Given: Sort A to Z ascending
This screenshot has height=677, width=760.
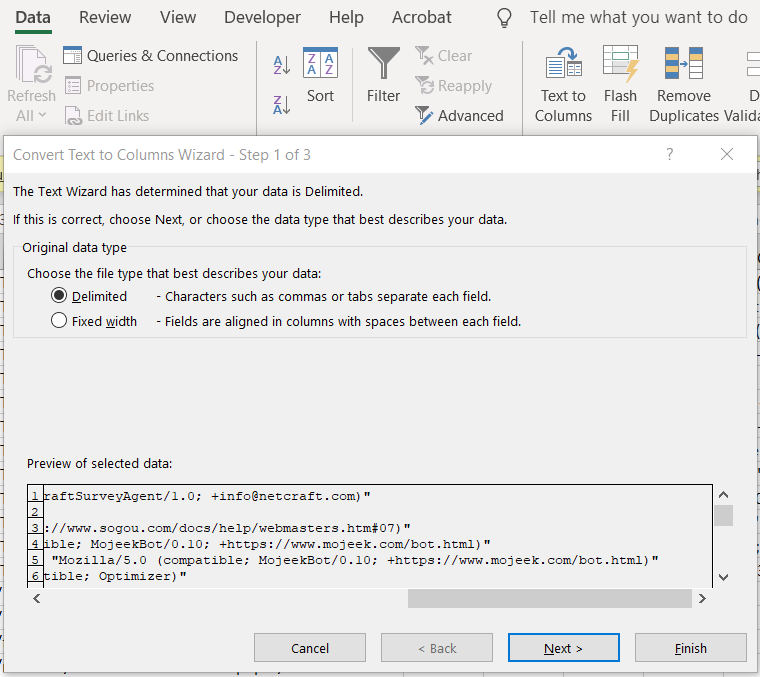Looking at the screenshot, I should click(282, 64).
